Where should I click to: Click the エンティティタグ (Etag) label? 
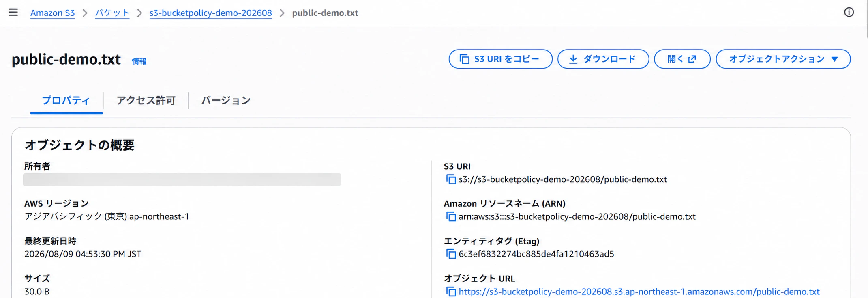point(492,241)
